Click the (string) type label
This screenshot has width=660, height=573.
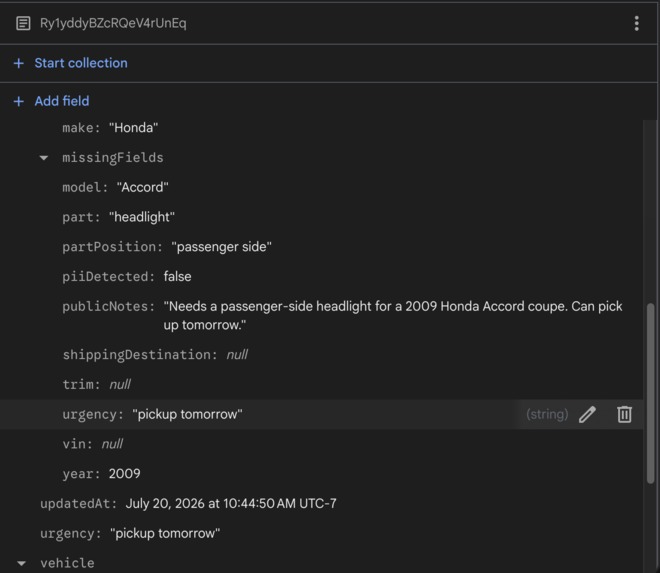[x=547, y=414]
